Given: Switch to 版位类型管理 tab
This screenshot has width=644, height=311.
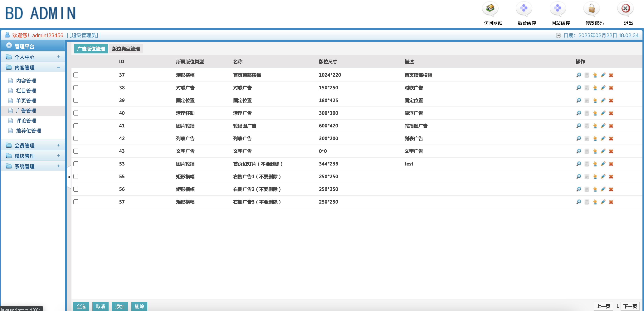Looking at the screenshot, I should pyautogui.click(x=126, y=49).
